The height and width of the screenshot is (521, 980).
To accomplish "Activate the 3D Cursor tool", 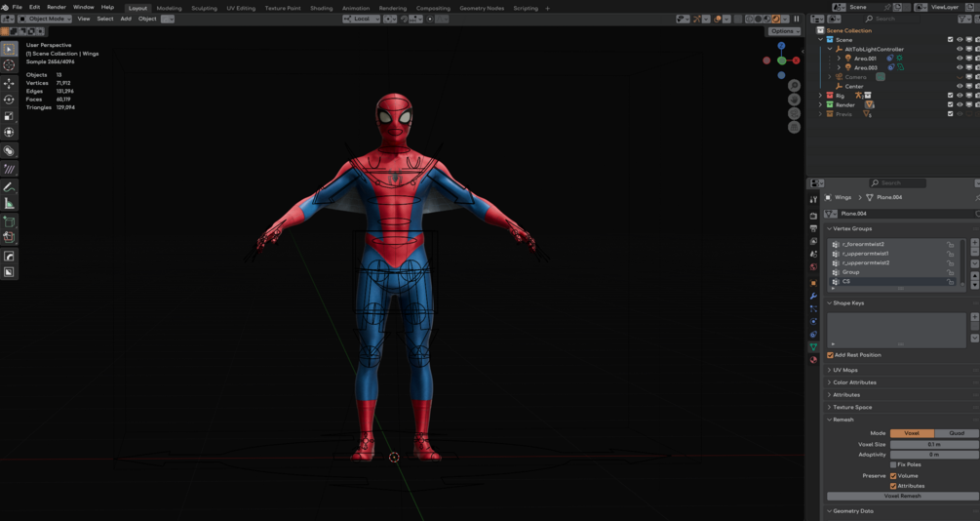I will (9, 65).
